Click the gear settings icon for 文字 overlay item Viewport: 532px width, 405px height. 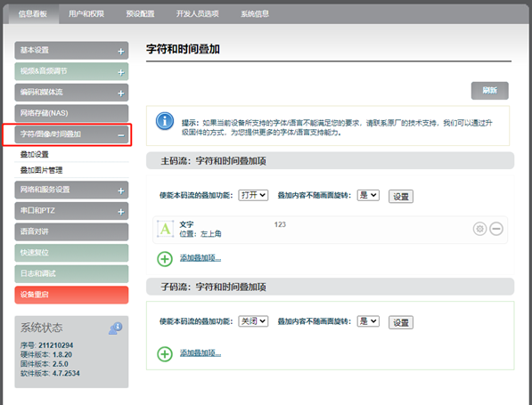click(479, 229)
